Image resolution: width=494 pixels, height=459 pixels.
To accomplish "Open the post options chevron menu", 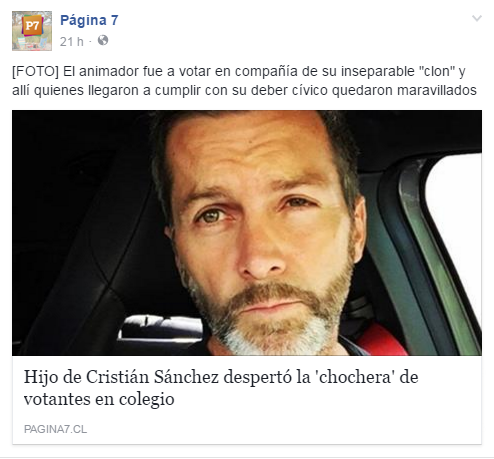I will click(x=477, y=18).
